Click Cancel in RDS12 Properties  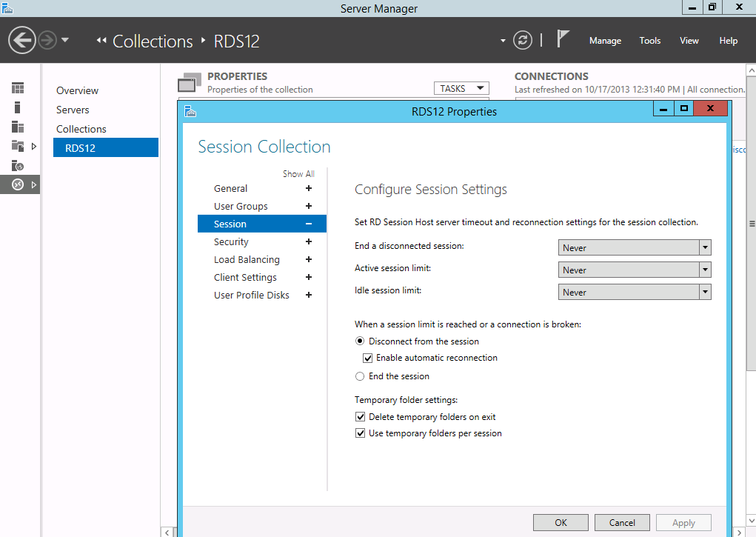(622, 522)
